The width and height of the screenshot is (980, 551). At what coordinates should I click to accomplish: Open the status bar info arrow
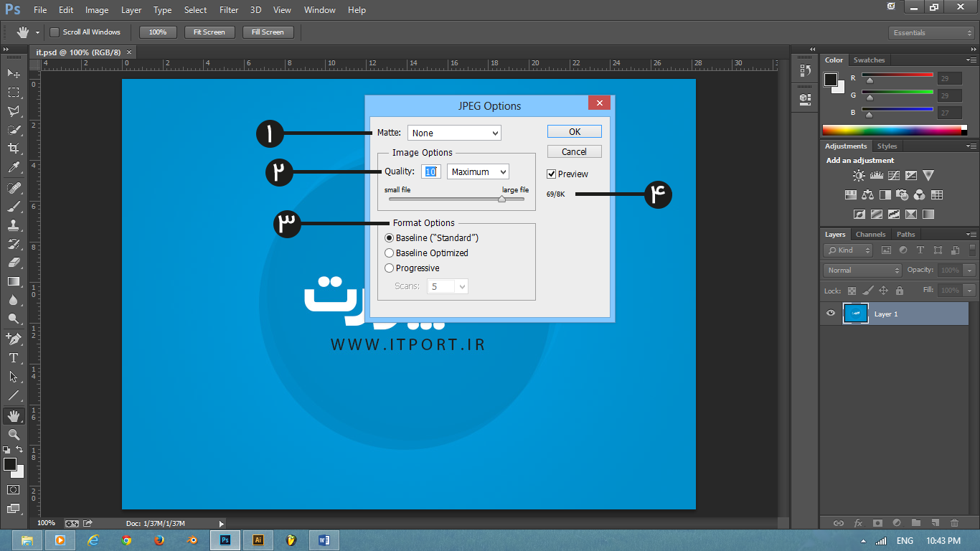coord(222,524)
